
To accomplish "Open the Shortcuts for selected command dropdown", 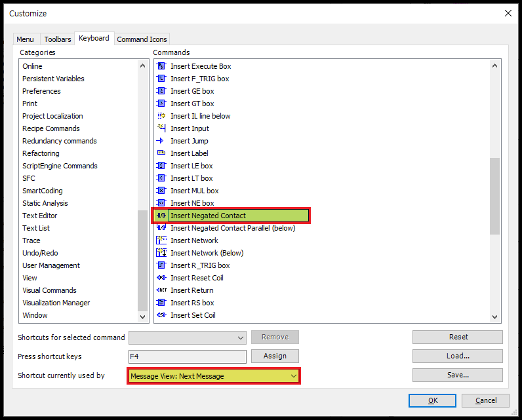I will pyautogui.click(x=188, y=337).
